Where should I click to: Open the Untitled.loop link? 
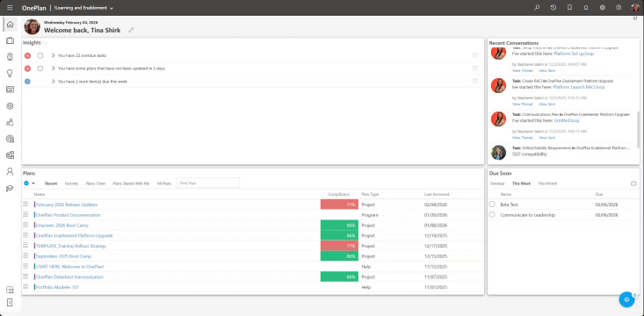pos(567,120)
